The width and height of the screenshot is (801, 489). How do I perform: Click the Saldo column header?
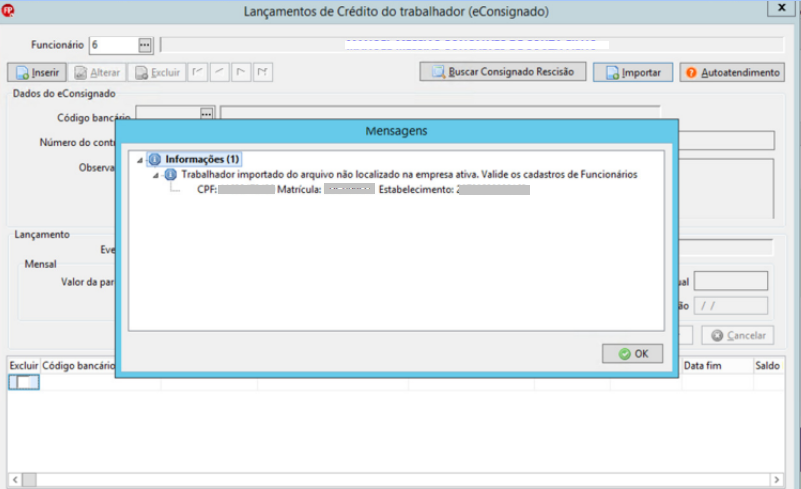767,366
